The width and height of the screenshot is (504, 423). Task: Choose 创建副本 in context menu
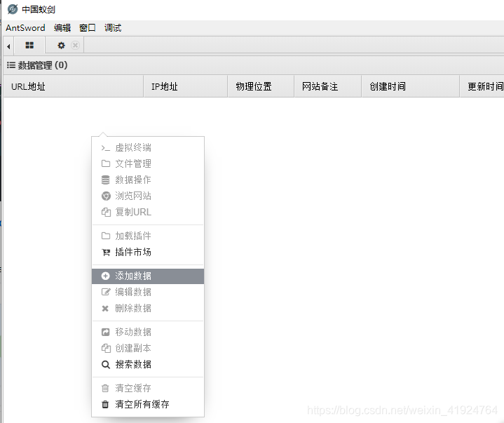click(x=148, y=349)
